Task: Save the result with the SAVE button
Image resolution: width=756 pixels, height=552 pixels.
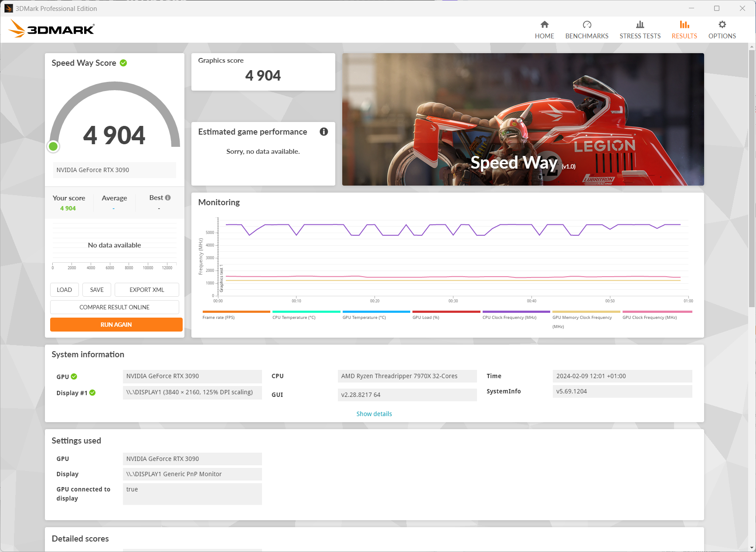Action: point(97,290)
